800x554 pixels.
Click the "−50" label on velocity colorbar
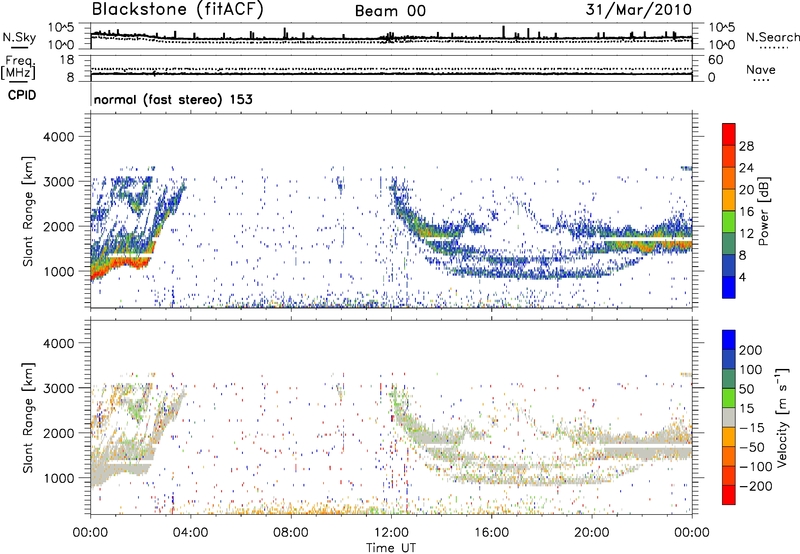(x=752, y=447)
